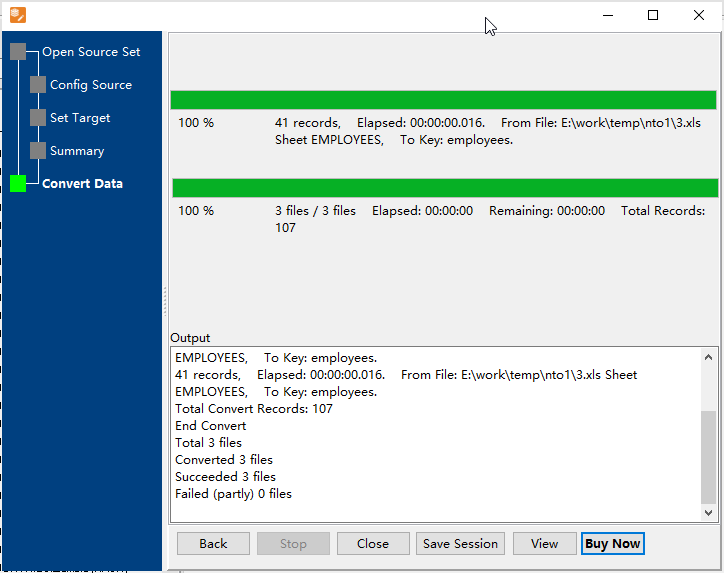This screenshot has height=573, width=724.
Task: Click the green Convert Data step icon
Action: tap(18, 184)
